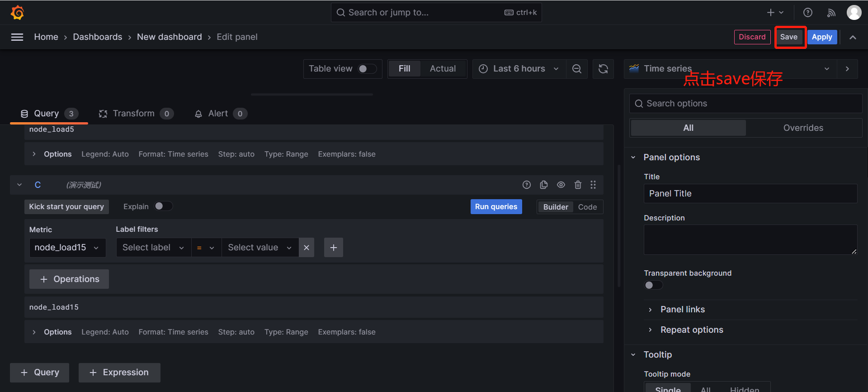This screenshot has height=392, width=868.
Task: Refresh the dashboard with the refresh icon
Action: point(603,69)
